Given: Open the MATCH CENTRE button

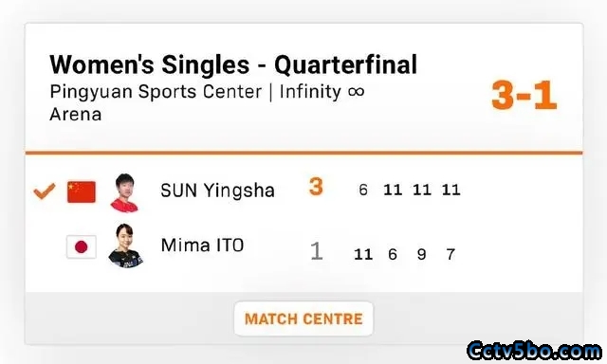Looking at the screenshot, I should click(303, 318).
